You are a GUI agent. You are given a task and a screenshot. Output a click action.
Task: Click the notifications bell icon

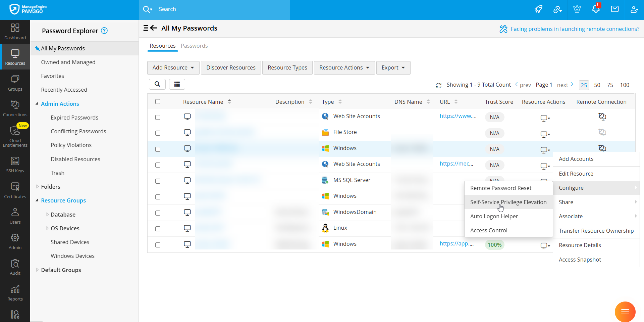tap(596, 9)
